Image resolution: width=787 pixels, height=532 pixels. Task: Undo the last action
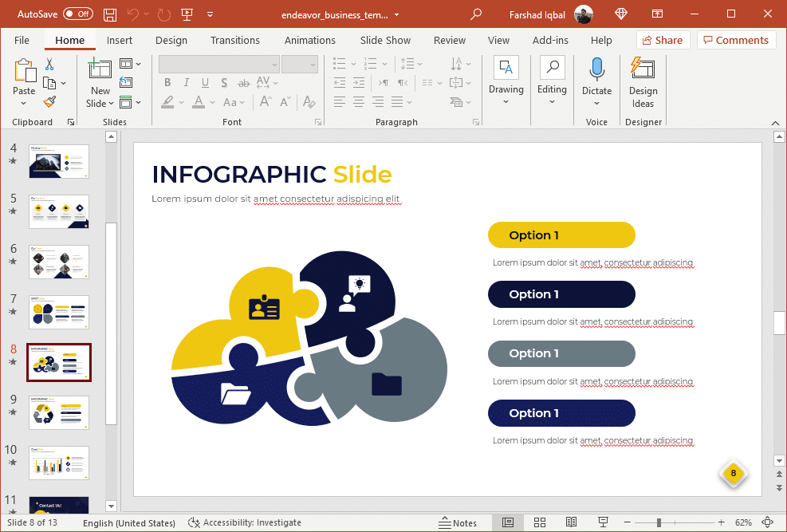(133, 14)
